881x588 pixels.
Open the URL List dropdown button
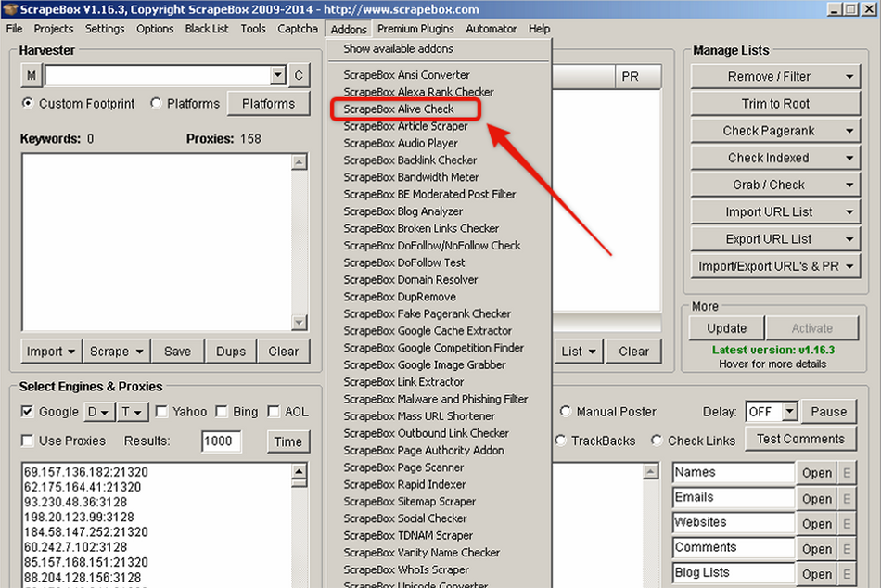pos(579,352)
